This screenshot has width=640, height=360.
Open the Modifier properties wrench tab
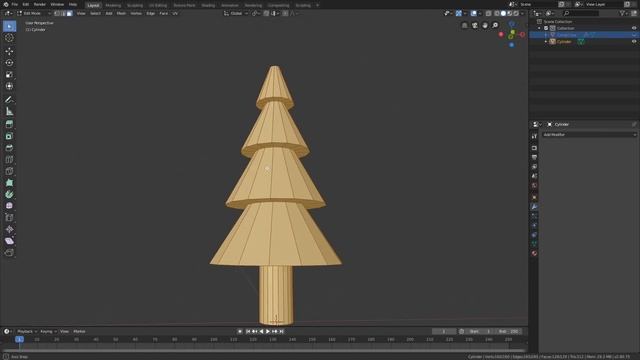(534, 207)
